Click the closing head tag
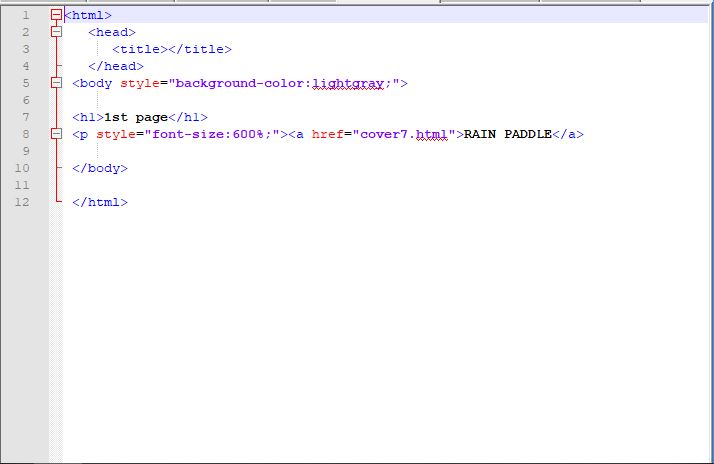 116,66
